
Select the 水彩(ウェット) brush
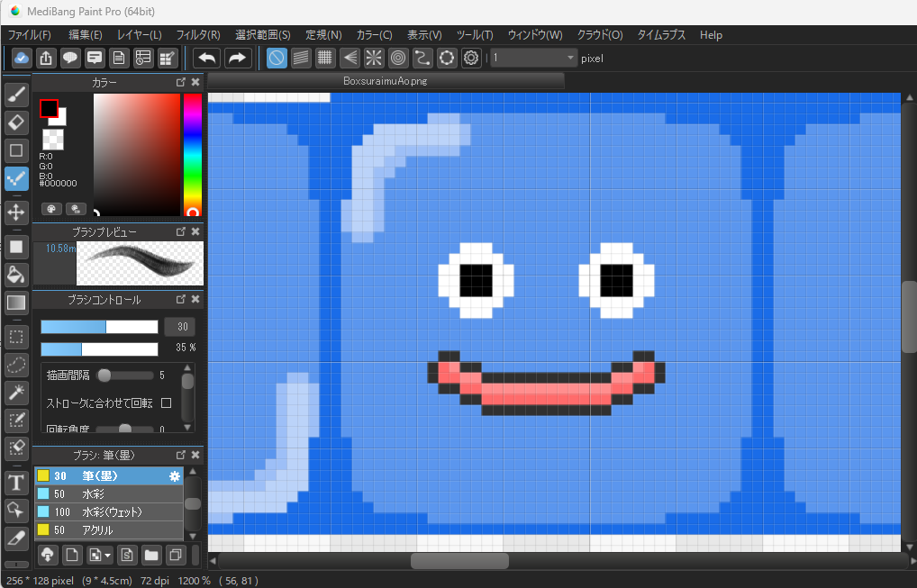(109, 512)
